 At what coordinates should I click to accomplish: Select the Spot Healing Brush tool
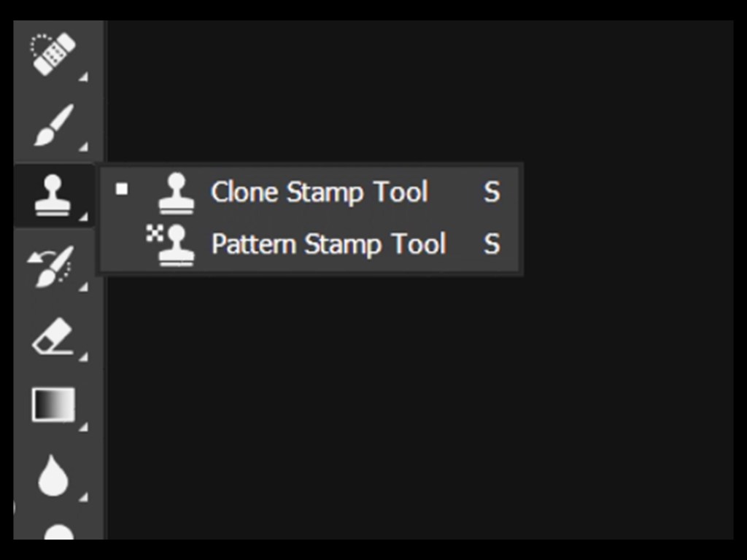click(53, 52)
